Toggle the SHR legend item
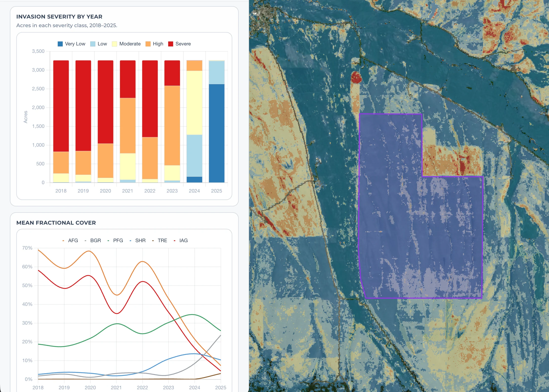 (137, 240)
